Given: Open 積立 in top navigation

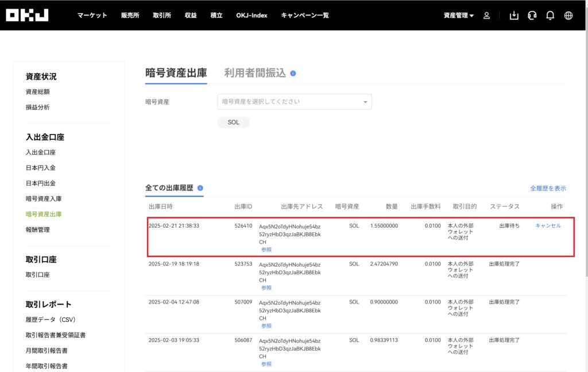Looking at the screenshot, I should pyautogui.click(x=216, y=16).
